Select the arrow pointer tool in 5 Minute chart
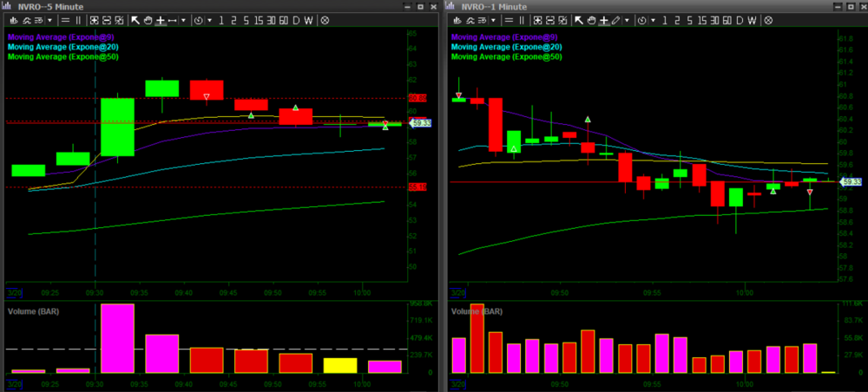 point(136,19)
